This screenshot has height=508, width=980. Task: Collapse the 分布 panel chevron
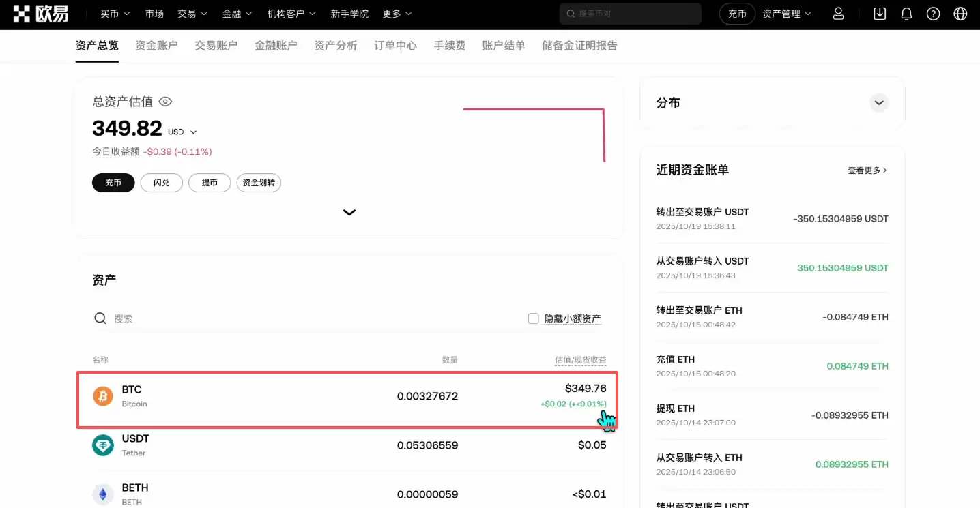[879, 102]
